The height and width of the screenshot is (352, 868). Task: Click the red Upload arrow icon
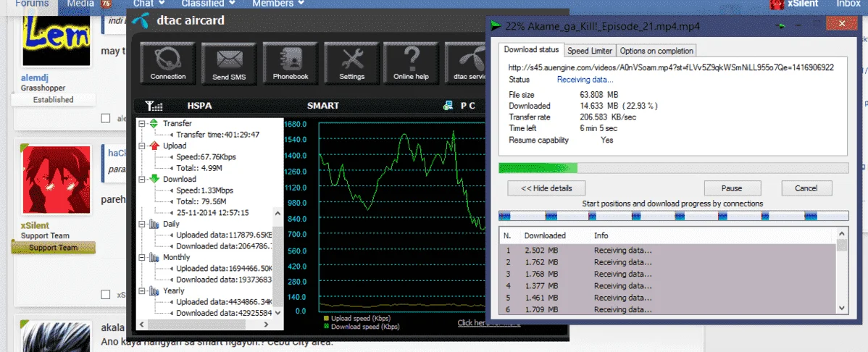pos(154,146)
